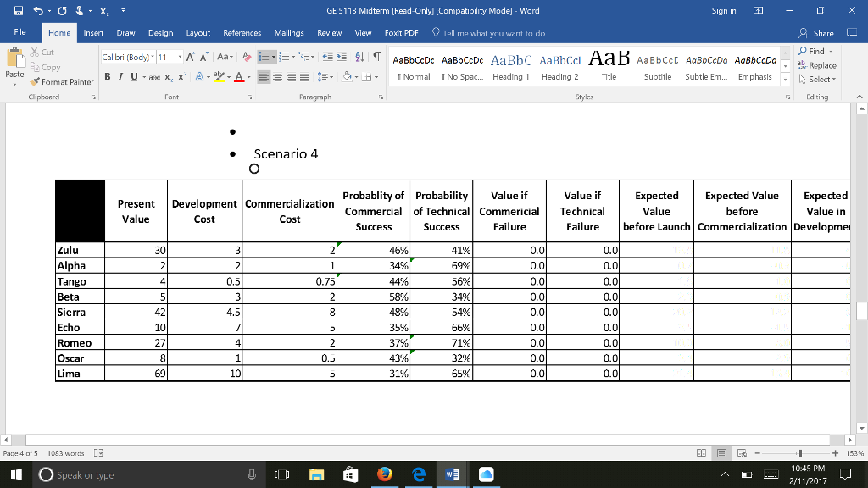Image resolution: width=868 pixels, height=488 pixels.
Task: Toggle subscript formatting
Action: coord(169,77)
